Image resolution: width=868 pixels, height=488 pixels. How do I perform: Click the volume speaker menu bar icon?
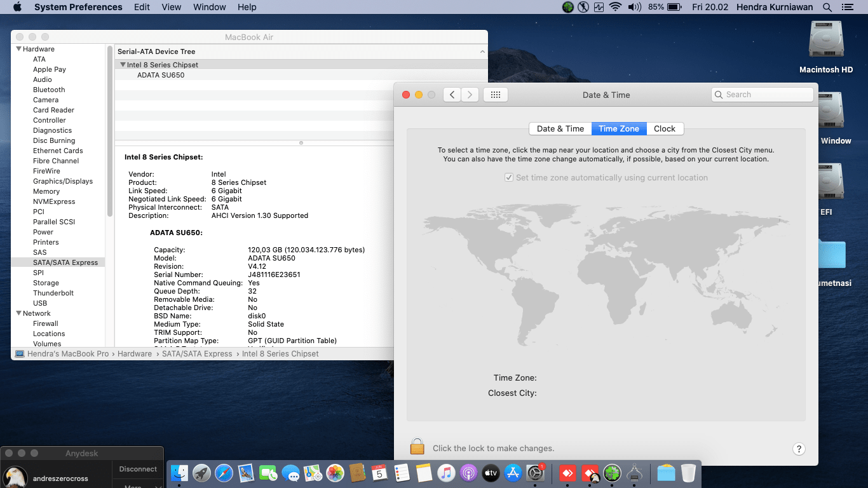click(x=634, y=7)
